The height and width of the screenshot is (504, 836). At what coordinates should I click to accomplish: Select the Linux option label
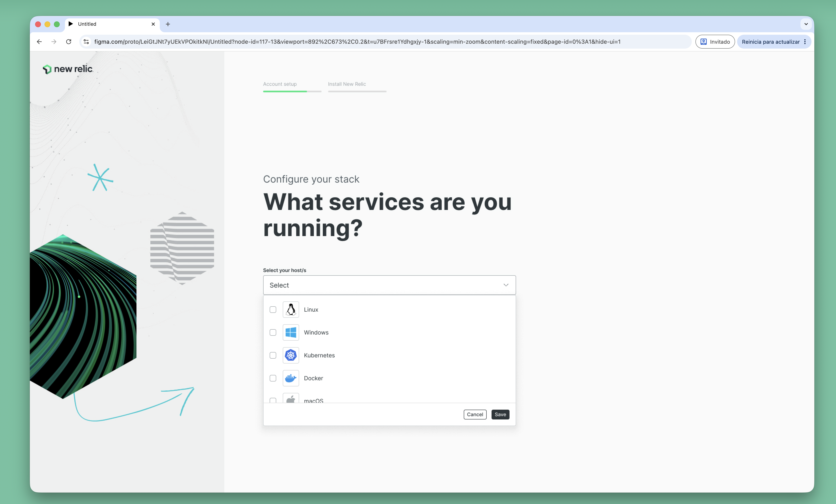311,310
